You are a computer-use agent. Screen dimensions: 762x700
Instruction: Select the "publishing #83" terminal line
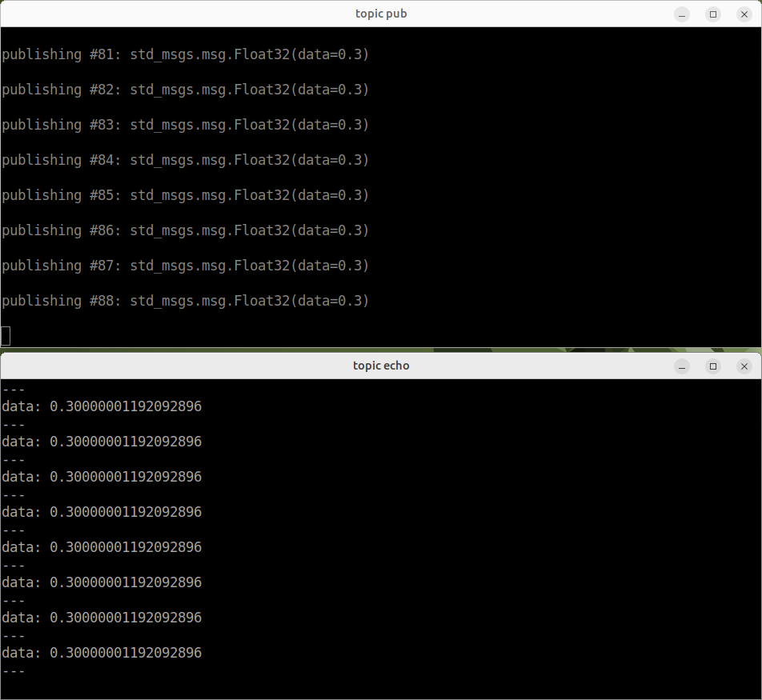pos(185,125)
